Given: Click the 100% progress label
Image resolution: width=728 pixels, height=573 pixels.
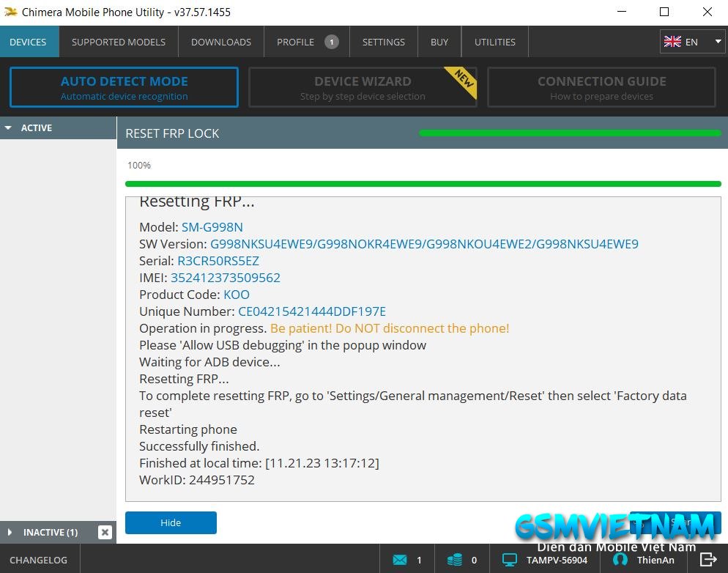Looking at the screenshot, I should tap(139, 166).
